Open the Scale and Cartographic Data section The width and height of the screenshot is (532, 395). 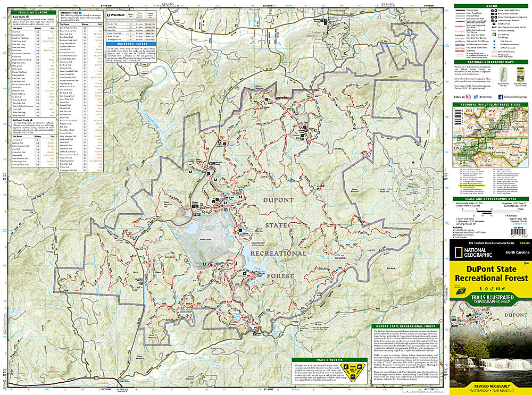coord(492,198)
